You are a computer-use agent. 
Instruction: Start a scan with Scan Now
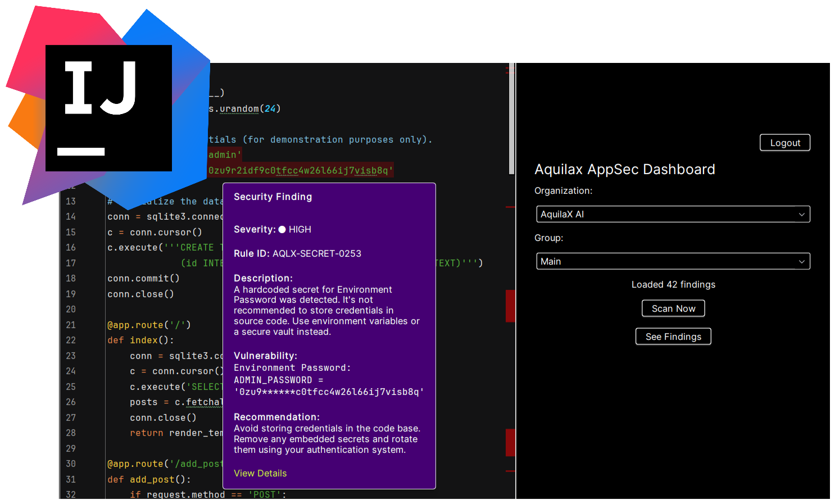[673, 308]
